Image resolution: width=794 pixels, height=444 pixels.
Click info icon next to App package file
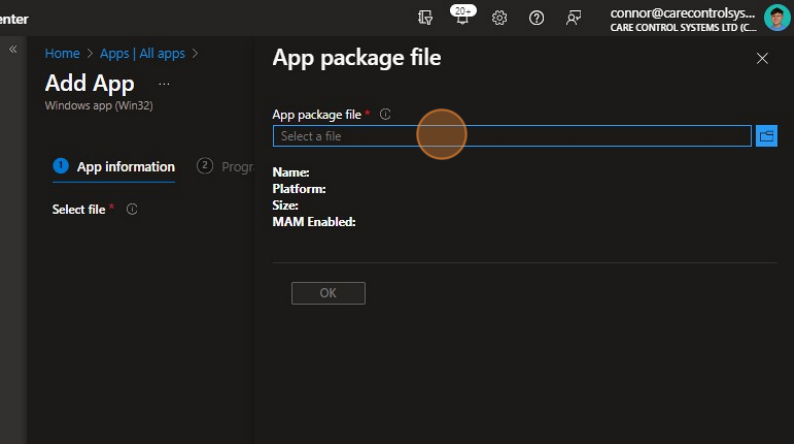(385, 115)
